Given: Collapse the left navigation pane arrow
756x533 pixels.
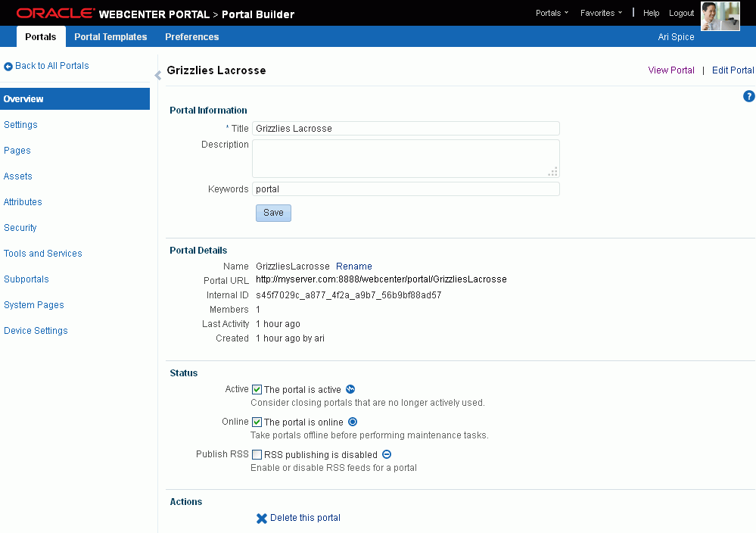Looking at the screenshot, I should click(157, 75).
